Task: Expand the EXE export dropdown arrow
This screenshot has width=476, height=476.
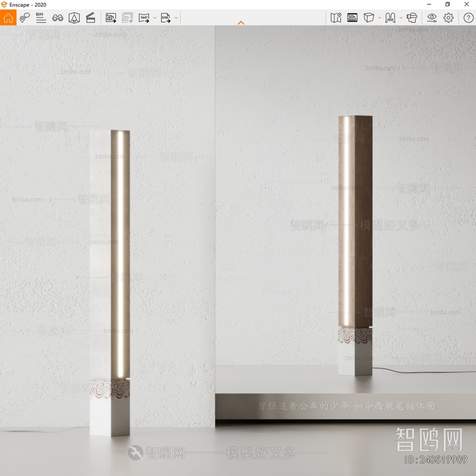Action: click(x=176, y=18)
